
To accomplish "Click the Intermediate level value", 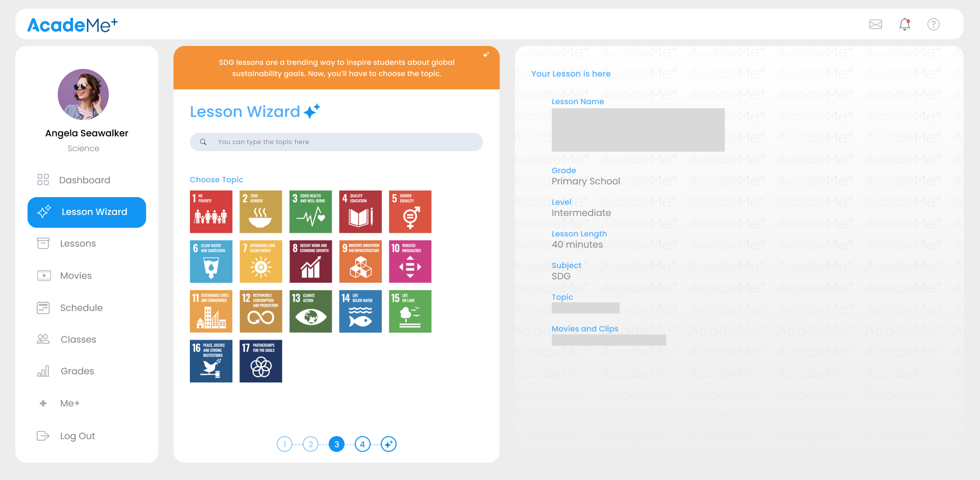I will (581, 213).
